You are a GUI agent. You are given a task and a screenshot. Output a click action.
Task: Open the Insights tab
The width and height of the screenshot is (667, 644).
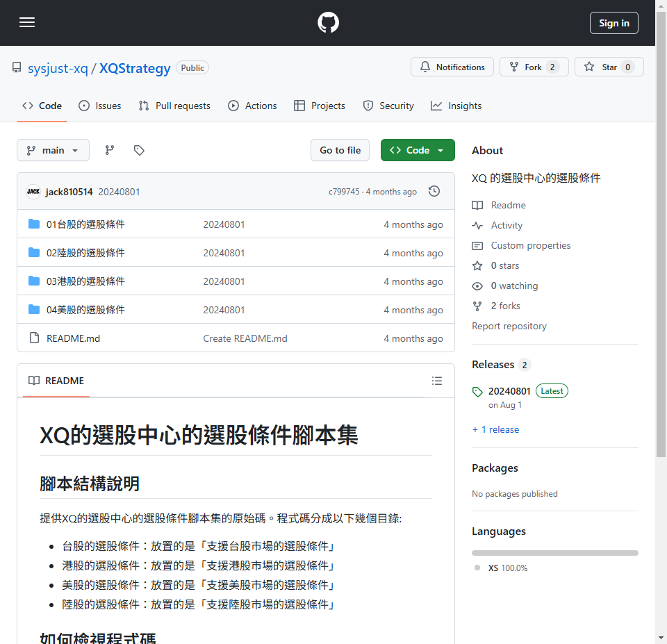click(x=456, y=106)
